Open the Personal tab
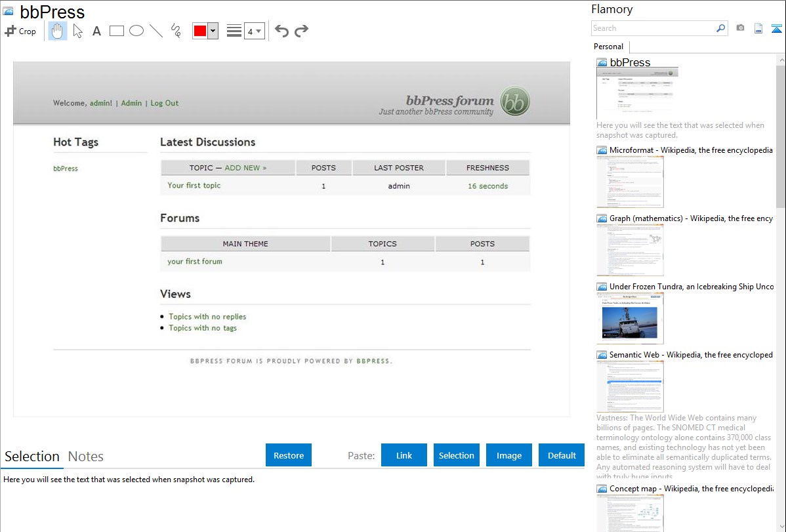 click(608, 47)
